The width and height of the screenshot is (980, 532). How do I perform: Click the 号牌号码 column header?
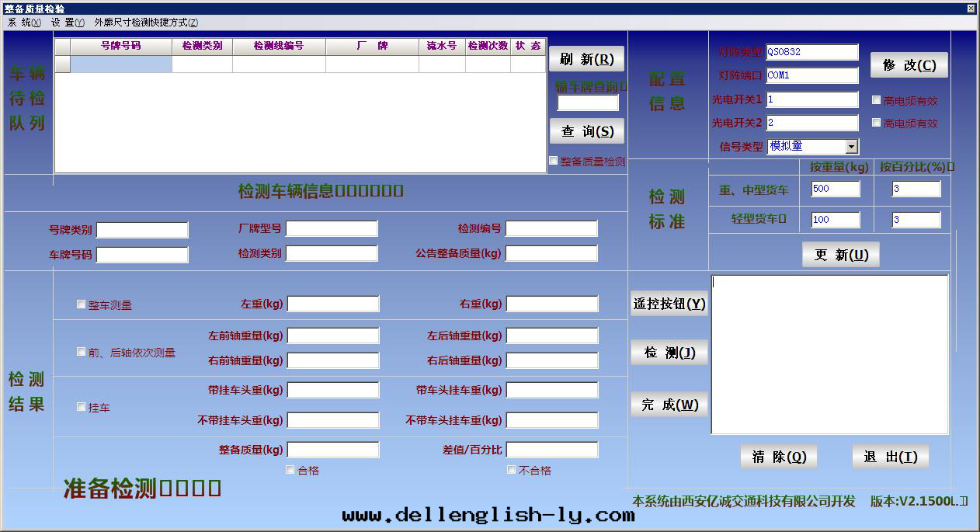click(x=120, y=46)
